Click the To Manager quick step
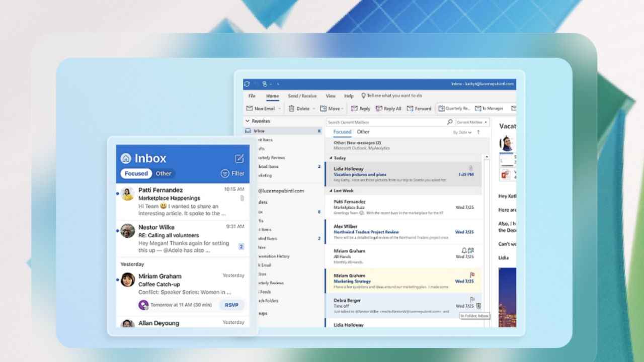 [x=488, y=108]
